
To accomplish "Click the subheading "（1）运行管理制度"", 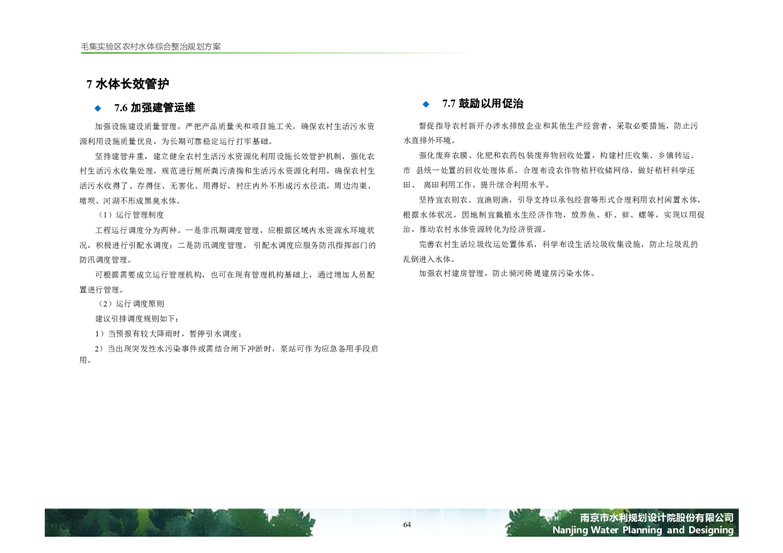I will [131, 215].
